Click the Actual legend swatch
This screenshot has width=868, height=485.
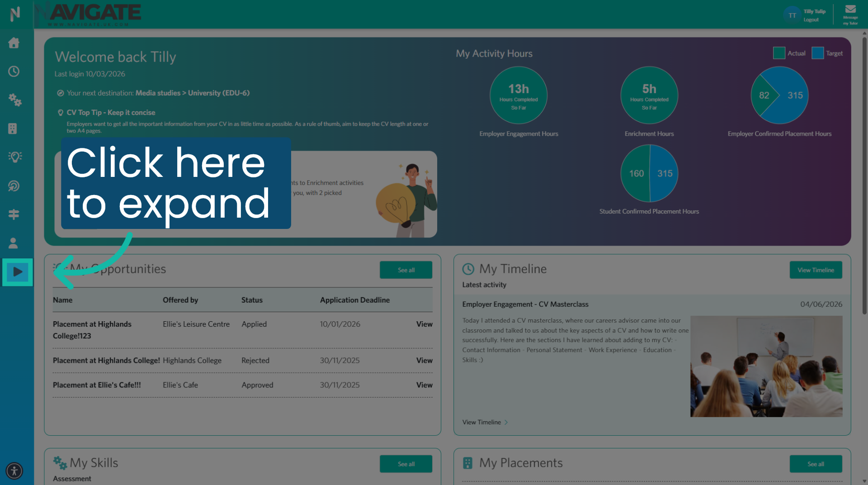tap(779, 53)
